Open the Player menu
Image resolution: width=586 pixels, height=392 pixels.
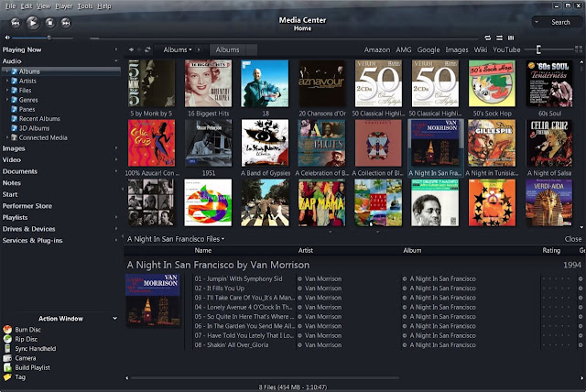tap(64, 6)
